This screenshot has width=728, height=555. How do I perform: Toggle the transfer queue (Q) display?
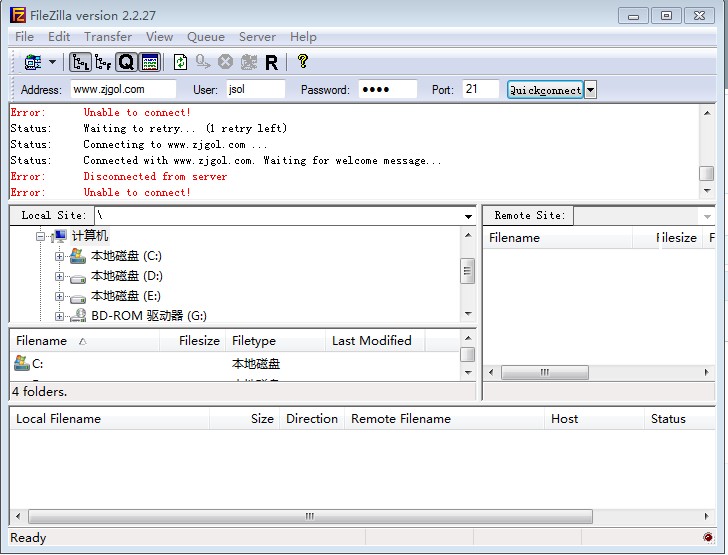click(x=126, y=62)
